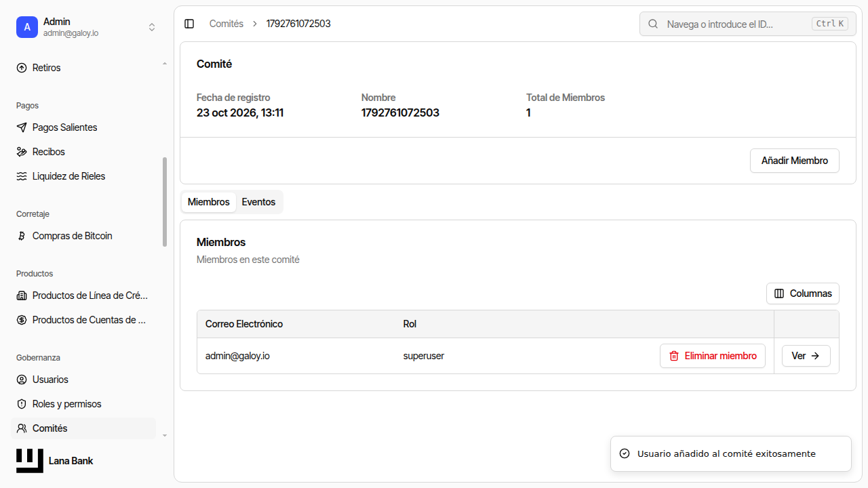The image size is (868, 488).
Task: Click the sidebar vertical scrollbar
Action: 165,202
